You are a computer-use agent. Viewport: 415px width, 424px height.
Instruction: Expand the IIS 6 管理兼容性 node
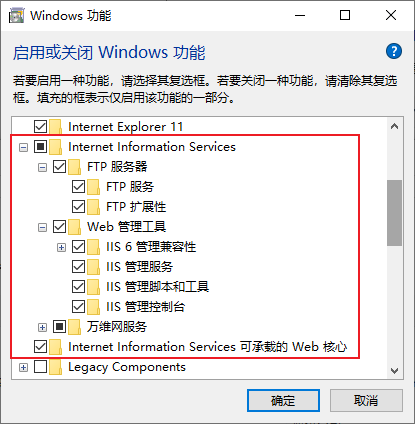coord(61,247)
